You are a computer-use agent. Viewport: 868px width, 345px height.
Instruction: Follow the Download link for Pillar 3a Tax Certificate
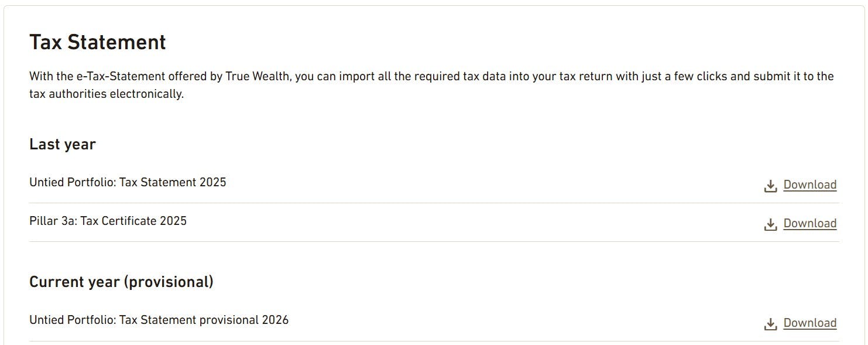click(x=809, y=224)
